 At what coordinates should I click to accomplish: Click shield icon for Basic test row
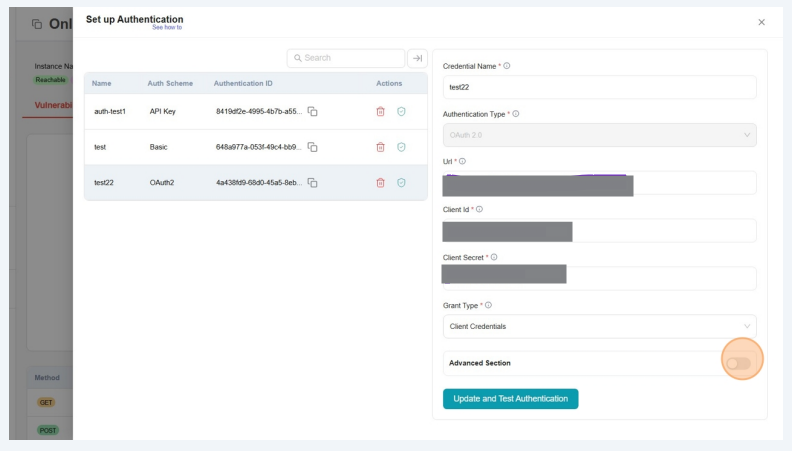(x=401, y=147)
